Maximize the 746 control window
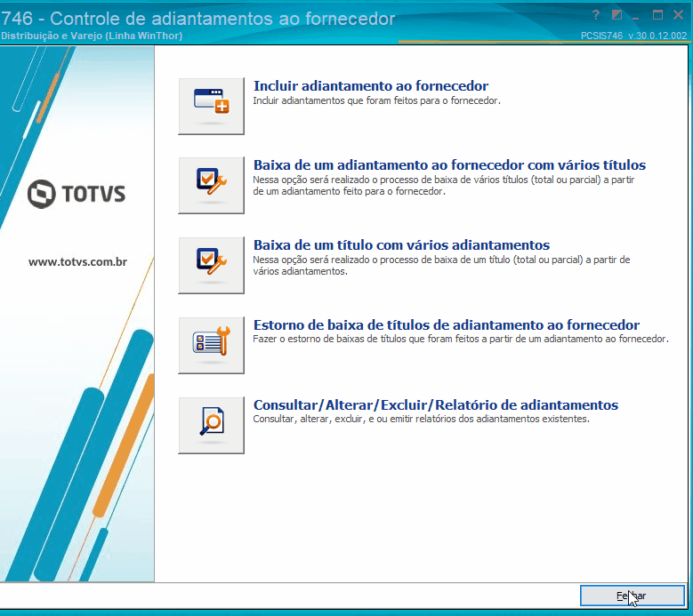Image resolution: width=693 pixels, height=616 pixels. 657,15
